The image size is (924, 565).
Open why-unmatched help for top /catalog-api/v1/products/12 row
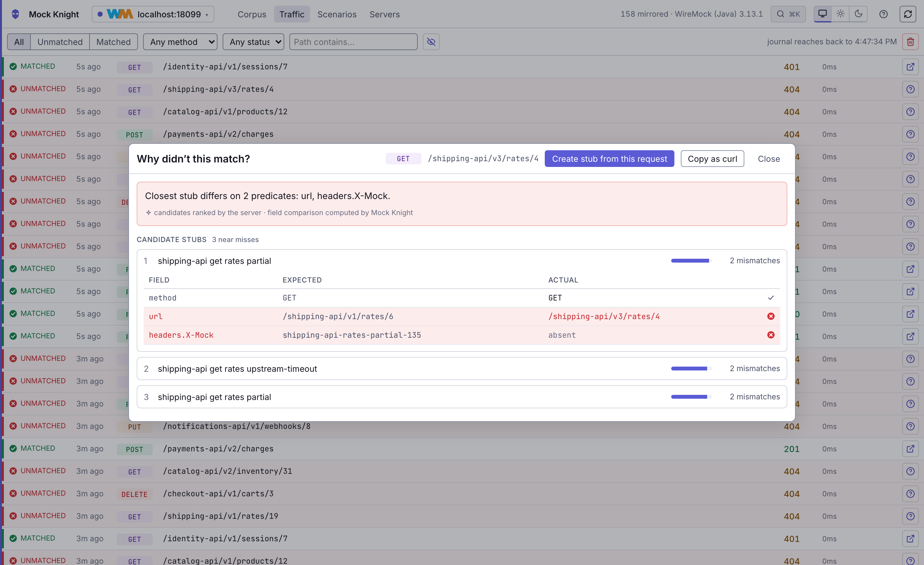tap(910, 112)
